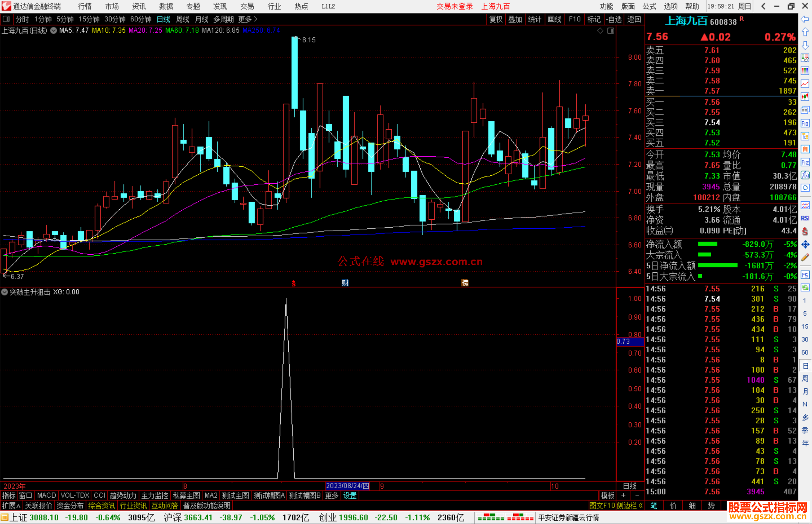Switch to the 周线 period tab
This screenshot has width=812, height=524.
pyautogui.click(x=183, y=19)
